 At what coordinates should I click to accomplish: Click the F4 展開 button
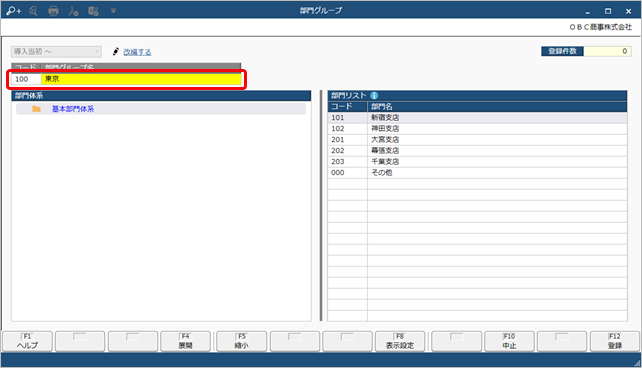(x=185, y=341)
